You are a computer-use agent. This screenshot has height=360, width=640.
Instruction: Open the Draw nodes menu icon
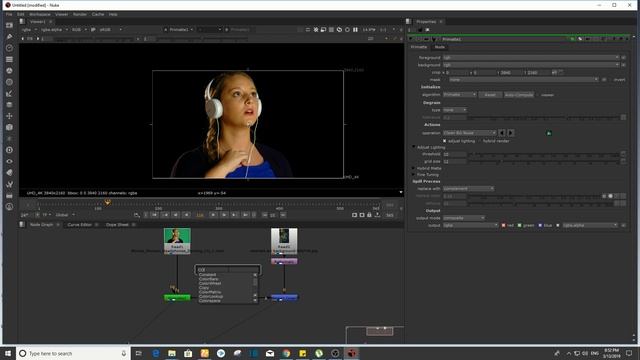[9, 37]
